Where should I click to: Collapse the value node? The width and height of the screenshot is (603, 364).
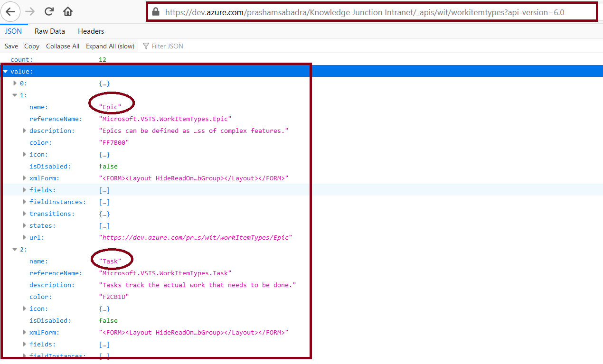(x=6, y=71)
